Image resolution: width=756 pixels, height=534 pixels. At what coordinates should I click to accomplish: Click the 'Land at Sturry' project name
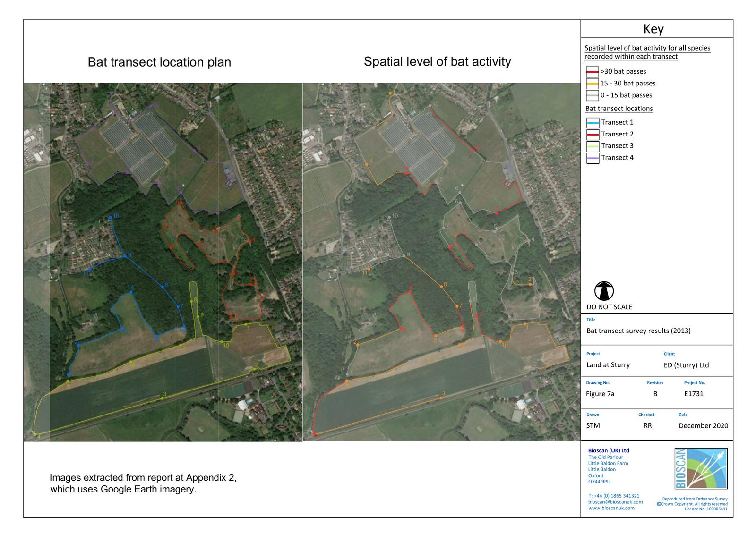click(608, 365)
